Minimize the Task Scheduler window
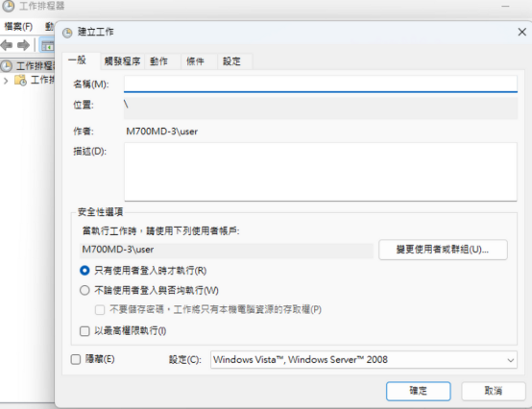The width and height of the screenshot is (532, 409). coord(505,6)
